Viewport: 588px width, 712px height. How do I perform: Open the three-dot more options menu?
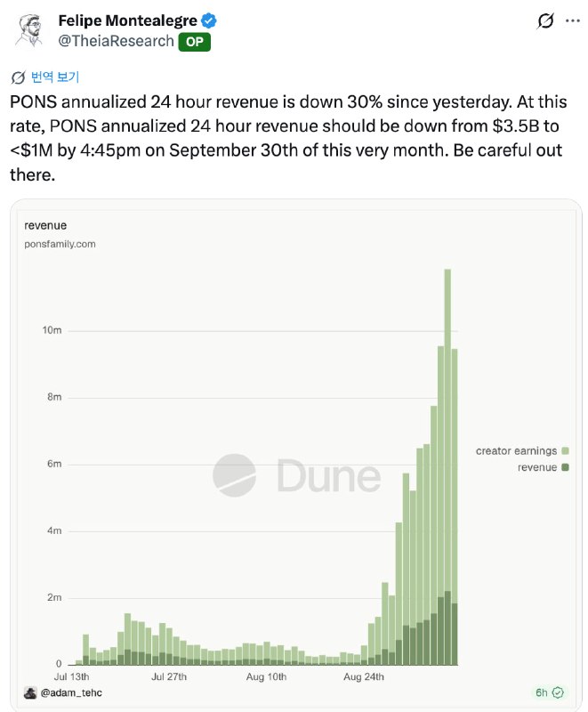(x=573, y=20)
